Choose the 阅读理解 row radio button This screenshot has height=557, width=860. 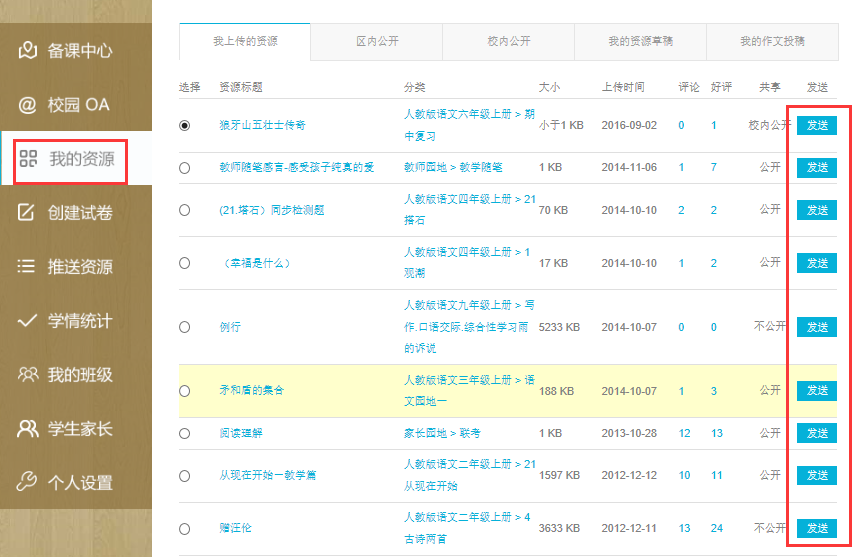(184, 433)
